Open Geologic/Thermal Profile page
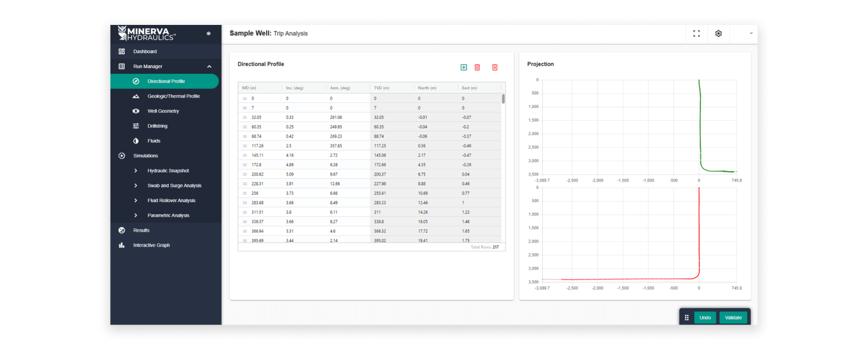 (x=173, y=96)
